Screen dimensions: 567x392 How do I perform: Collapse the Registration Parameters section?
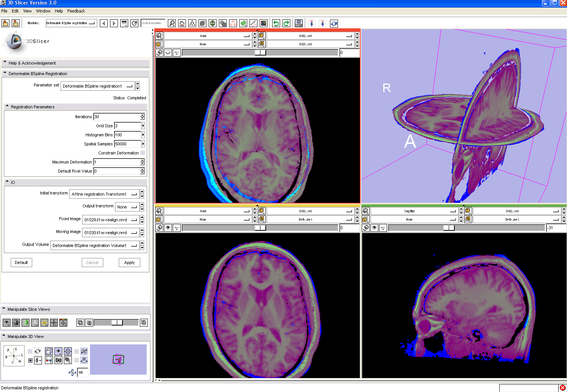coord(7,107)
